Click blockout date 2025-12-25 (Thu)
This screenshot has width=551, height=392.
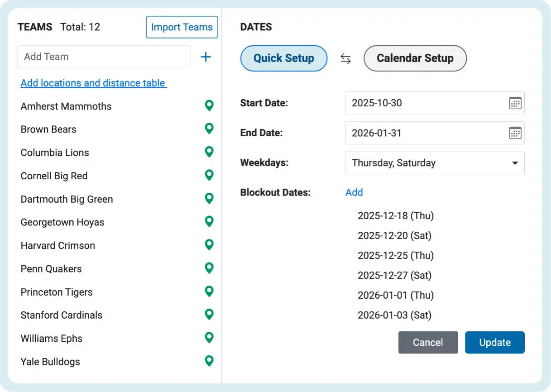click(x=396, y=255)
